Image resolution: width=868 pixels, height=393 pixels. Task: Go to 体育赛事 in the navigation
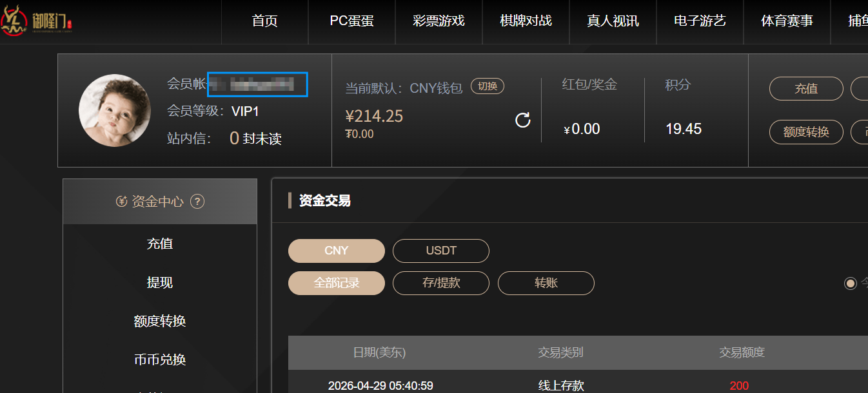[787, 21]
